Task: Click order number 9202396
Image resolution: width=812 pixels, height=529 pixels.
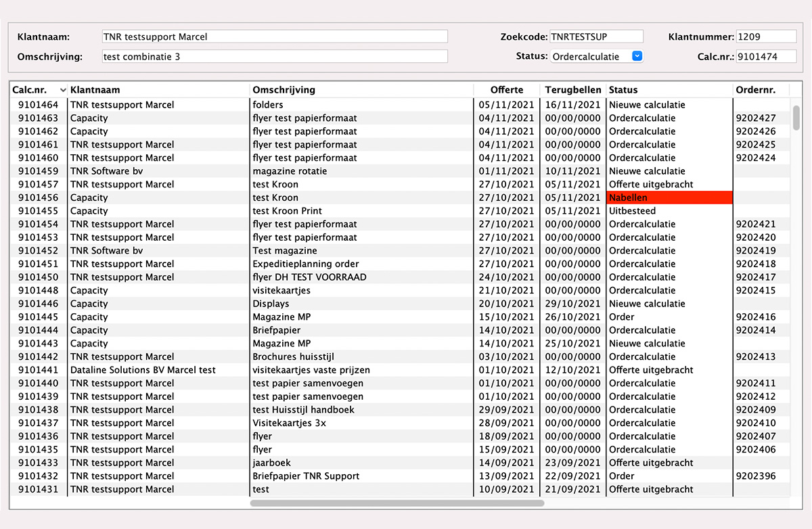Action: [x=755, y=476]
